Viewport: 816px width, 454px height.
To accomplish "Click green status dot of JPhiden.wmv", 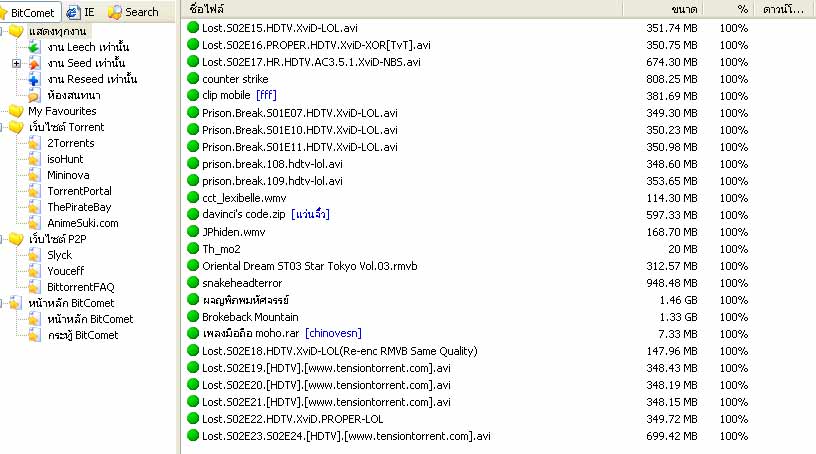I will 193,232.
